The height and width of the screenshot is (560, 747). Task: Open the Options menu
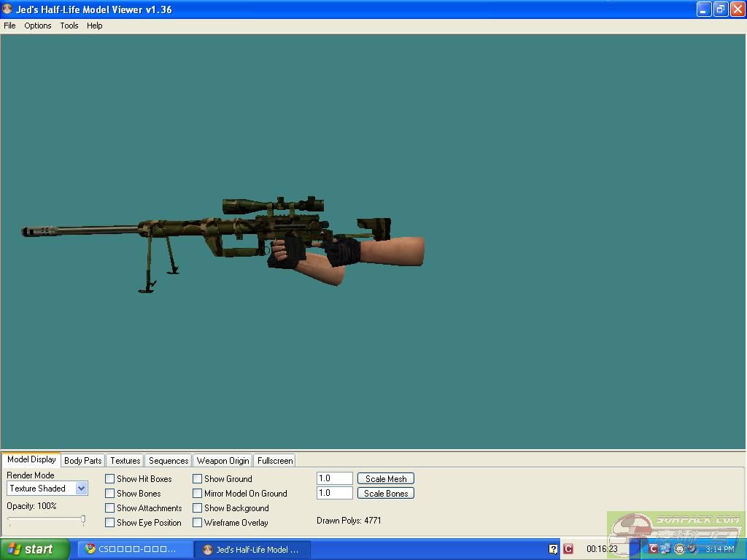coord(38,26)
